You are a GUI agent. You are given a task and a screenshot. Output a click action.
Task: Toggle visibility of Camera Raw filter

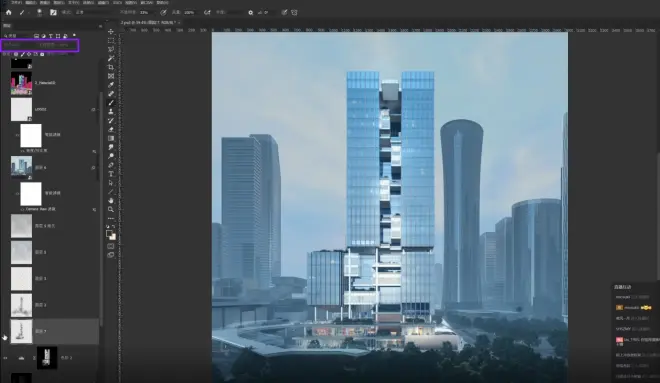point(22,209)
